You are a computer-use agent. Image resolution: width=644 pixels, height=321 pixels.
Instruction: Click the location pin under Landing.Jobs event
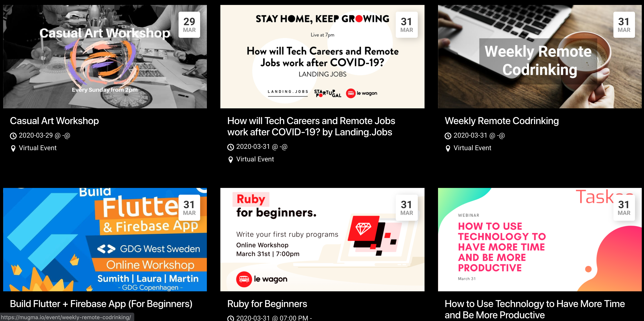(x=230, y=160)
